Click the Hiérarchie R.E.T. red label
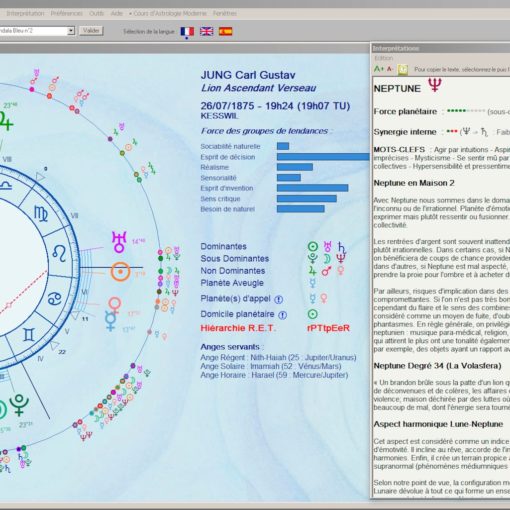Screen dimensions: 510x510 [x=238, y=328]
